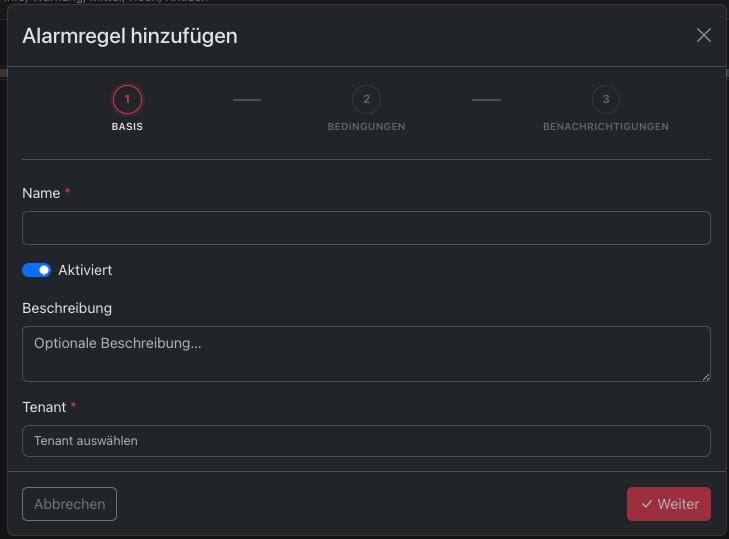
Task: Close the Alarmregel hinzufügen dialog
Action: click(x=703, y=35)
